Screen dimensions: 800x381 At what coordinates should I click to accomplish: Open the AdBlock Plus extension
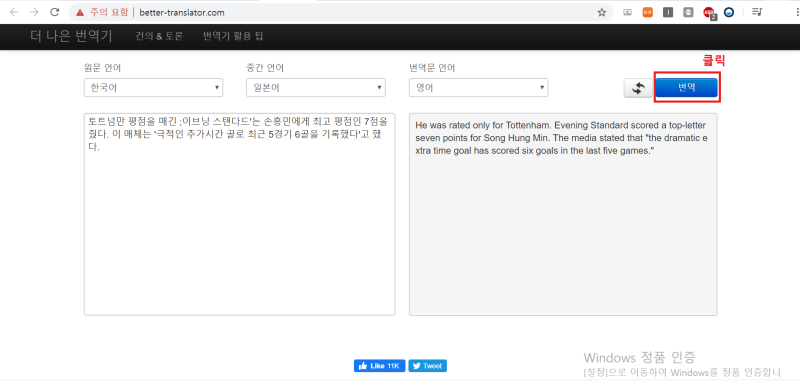pyautogui.click(x=709, y=13)
